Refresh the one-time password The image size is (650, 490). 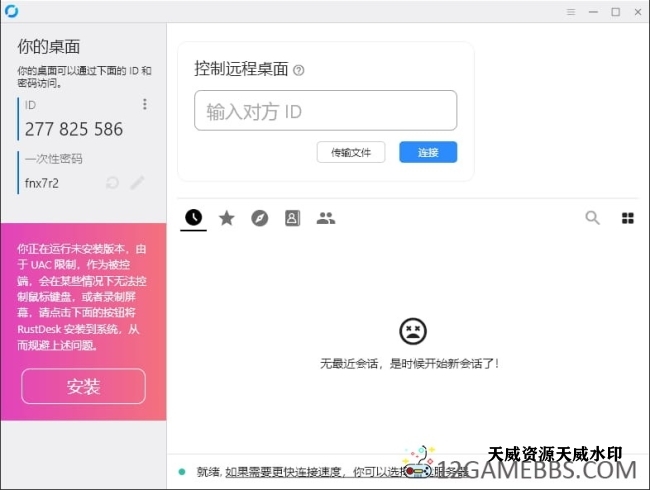tap(113, 183)
